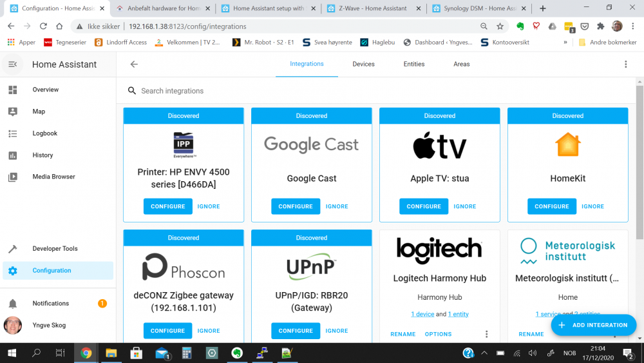Switch to the Areas tab
The width and height of the screenshot is (644, 363).
point(462,64)
